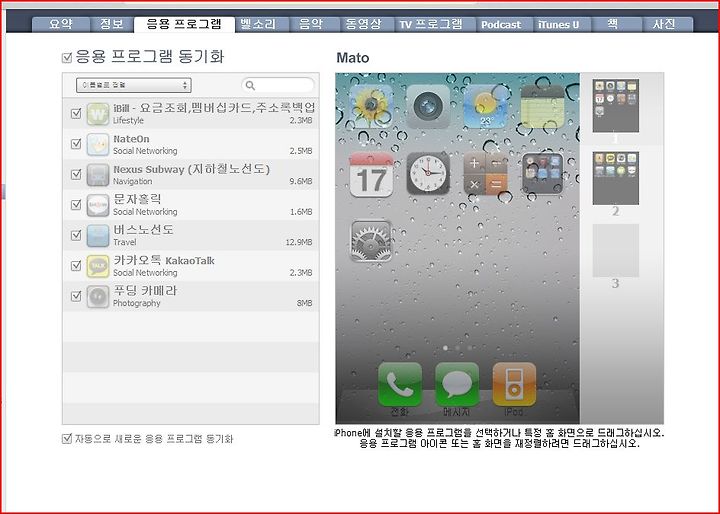
Task: Select the orange iPod icon in dock
Action: (514, 385)
